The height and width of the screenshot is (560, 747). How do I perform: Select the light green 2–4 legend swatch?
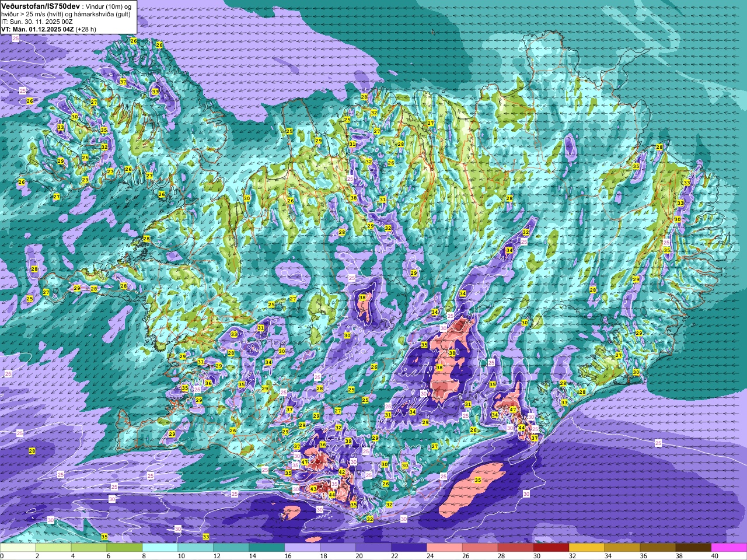click(54, 548)
